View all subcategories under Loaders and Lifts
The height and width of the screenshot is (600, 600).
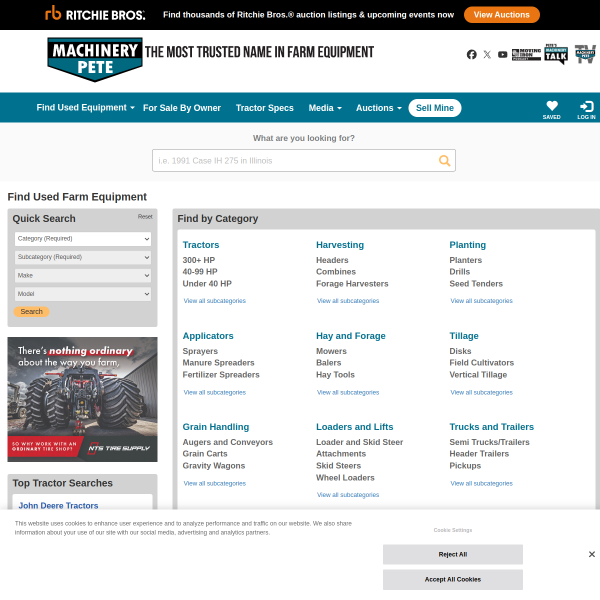pyautogui.click(x=347, y=495)
